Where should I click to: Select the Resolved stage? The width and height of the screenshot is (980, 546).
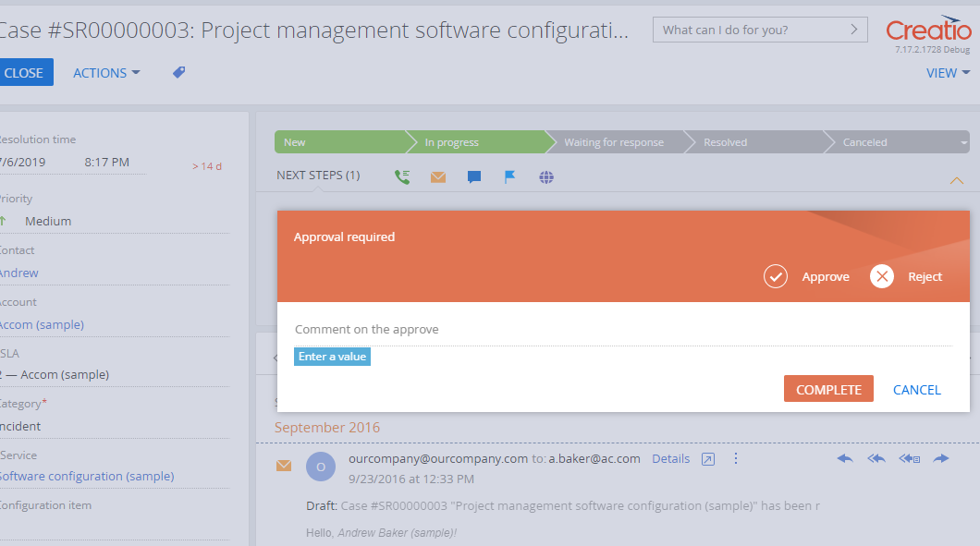759,141
